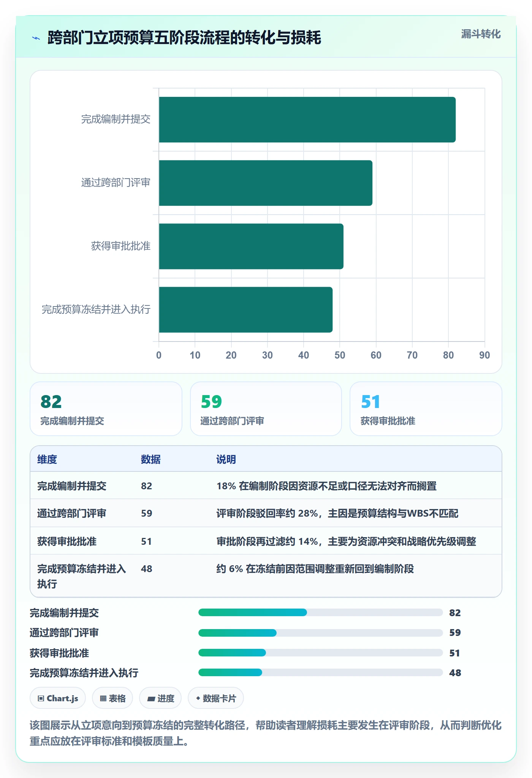532x778 pixels.
Task: Select the 进度 tag chip
Action: click(x=160, y=698)
